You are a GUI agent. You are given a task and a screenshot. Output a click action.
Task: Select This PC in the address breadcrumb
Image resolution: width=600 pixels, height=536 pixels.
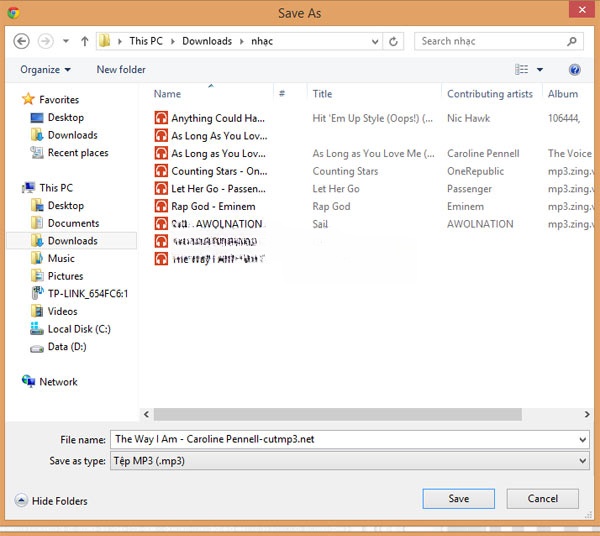[x=146, y=41]
